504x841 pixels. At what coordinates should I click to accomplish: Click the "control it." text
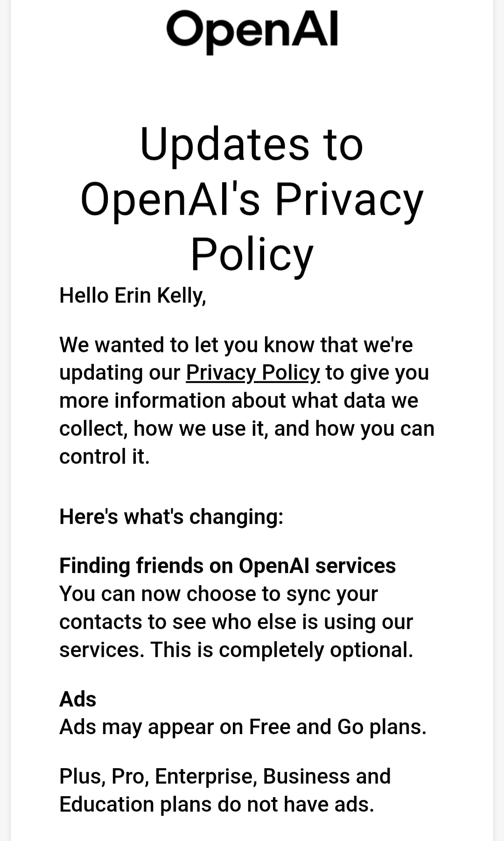coord(104,457)
